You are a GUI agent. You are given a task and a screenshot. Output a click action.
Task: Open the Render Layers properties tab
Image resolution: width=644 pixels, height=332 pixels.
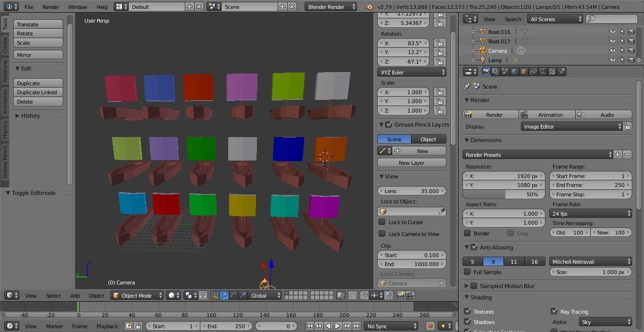point(495,72)
